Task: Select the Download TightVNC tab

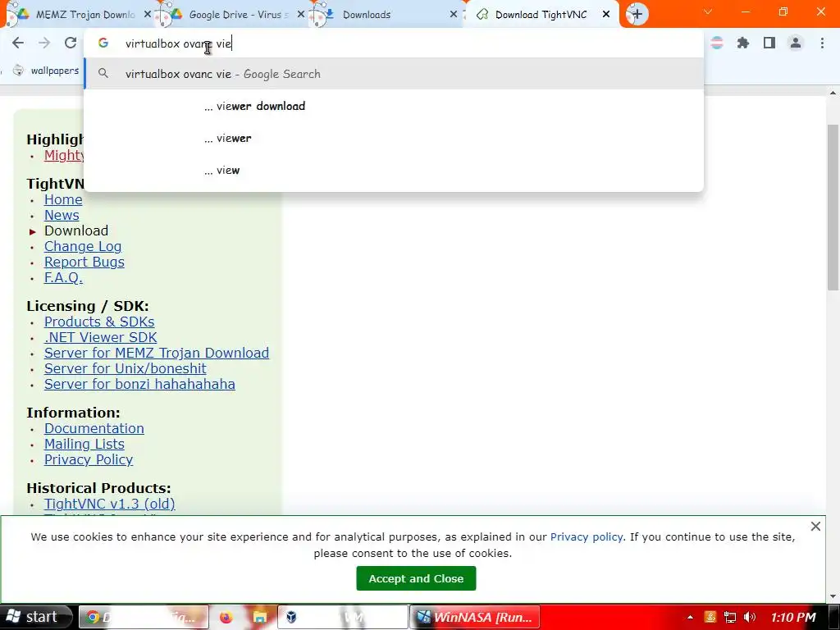Action: click(x=541, y=15)
